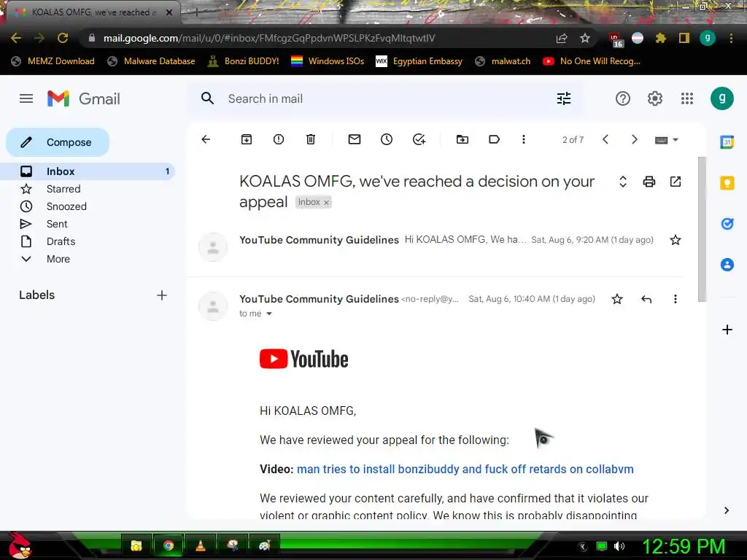Toggle the Chrome side panel
Image resolution: width=747 pixels, height=560 pixels.
(x=684, y=38)
